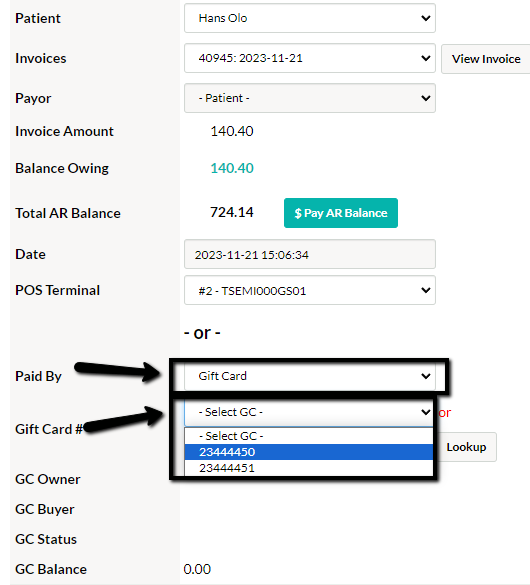Click the chevron arrow on Payor dropdown
Screen dimensions: 530x585
point(426,98)
